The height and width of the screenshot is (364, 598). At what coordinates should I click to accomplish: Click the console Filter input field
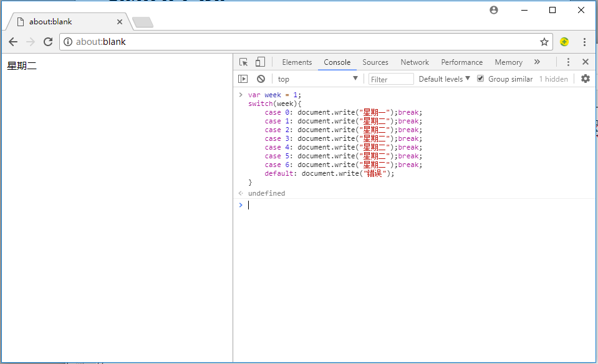click(x=391, y=79)
